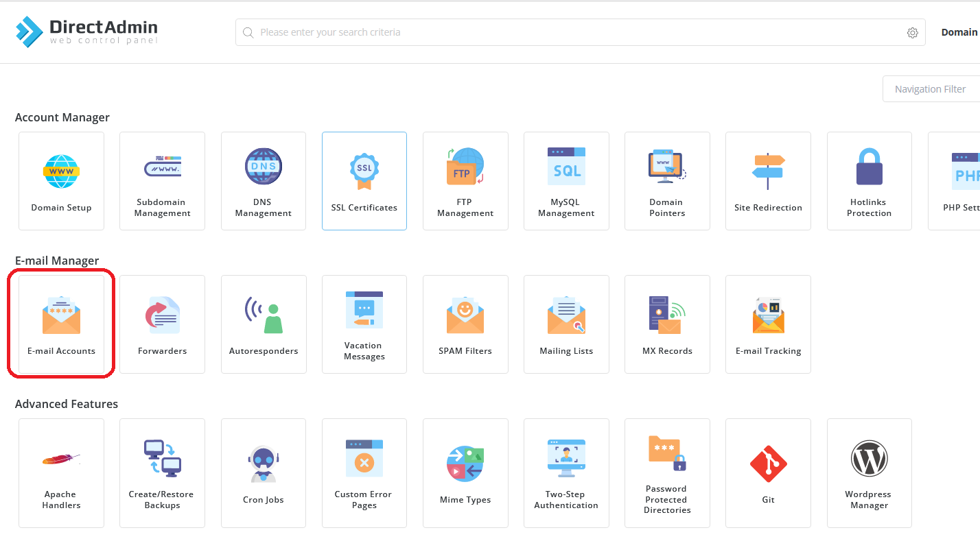Screen dimensions: 980x552
Task: Open MX Records tile
Action: (667, 324)
